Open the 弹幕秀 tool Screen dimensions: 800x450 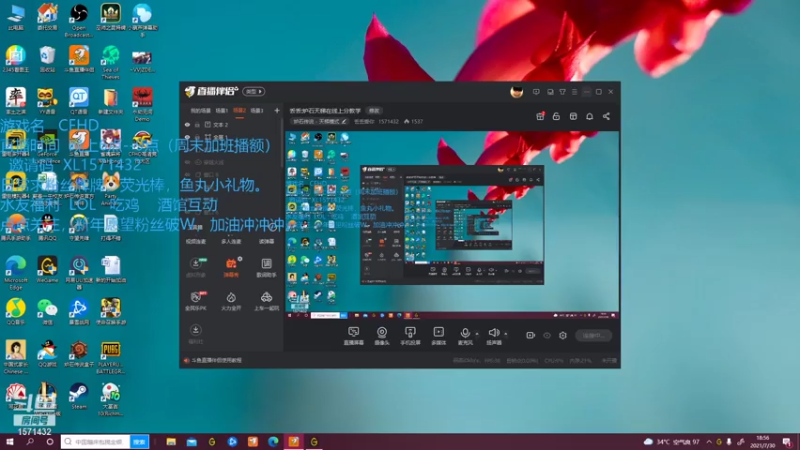pos(231,267)
